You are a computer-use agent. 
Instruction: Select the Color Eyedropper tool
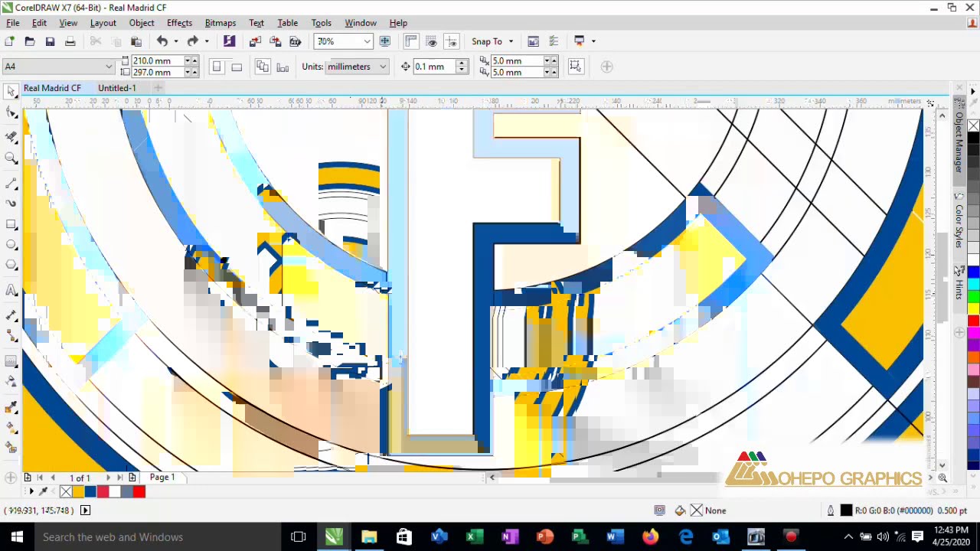11,406
